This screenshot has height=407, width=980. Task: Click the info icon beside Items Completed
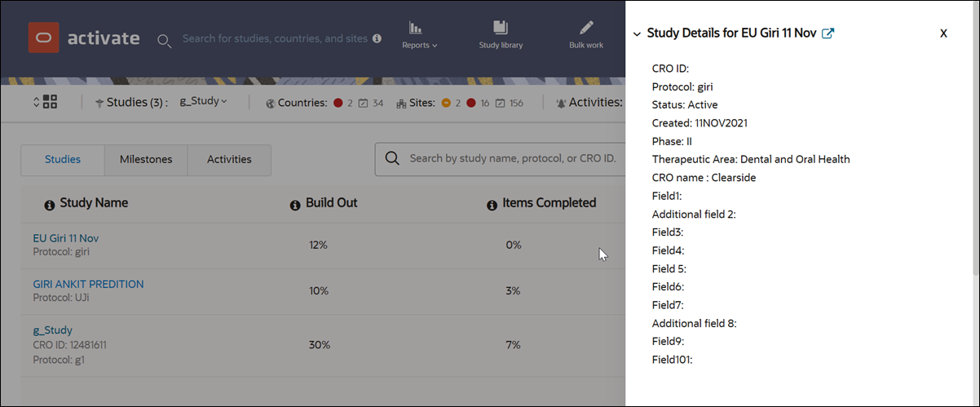pos(492,205)
